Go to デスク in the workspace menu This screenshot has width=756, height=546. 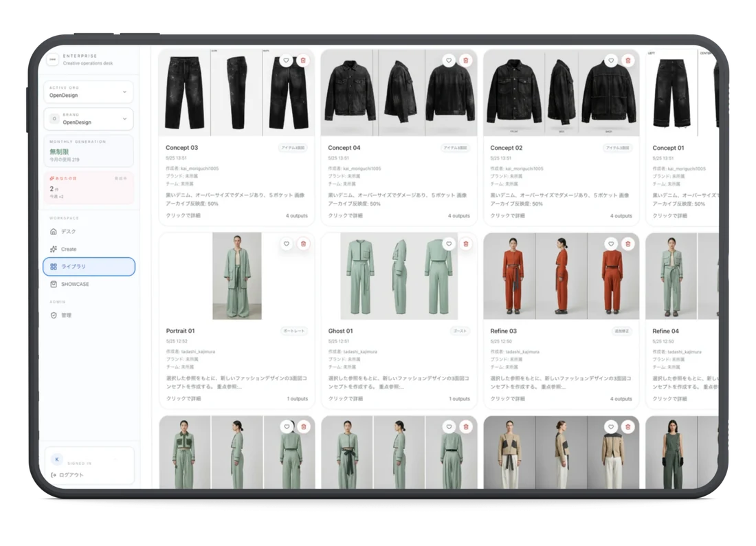click(x=89, y=232)
